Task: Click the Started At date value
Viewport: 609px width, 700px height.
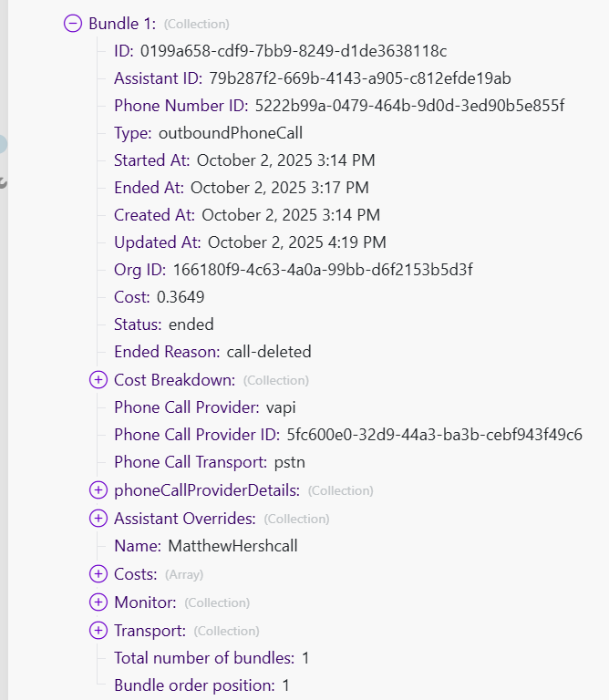Action: (285, 160)
